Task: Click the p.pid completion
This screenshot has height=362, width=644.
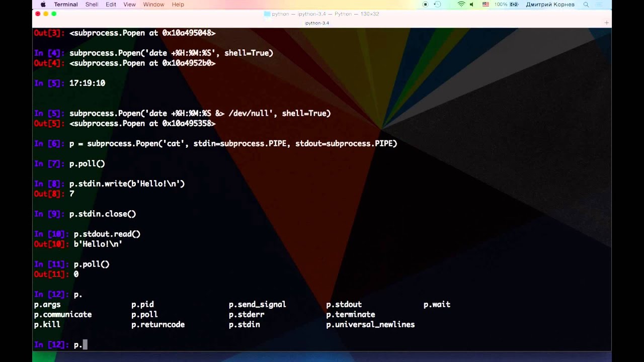Action: [142, 304]
